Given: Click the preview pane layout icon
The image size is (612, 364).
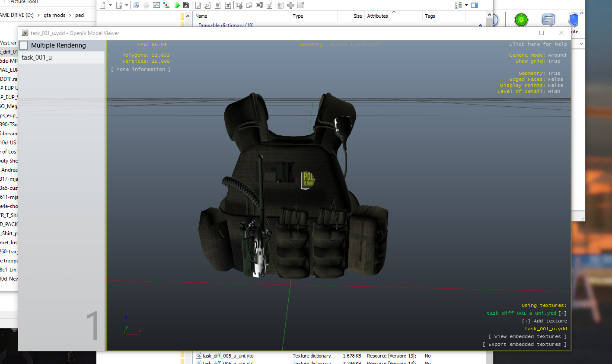Looking at the screenshot, I should coord(475,5).
